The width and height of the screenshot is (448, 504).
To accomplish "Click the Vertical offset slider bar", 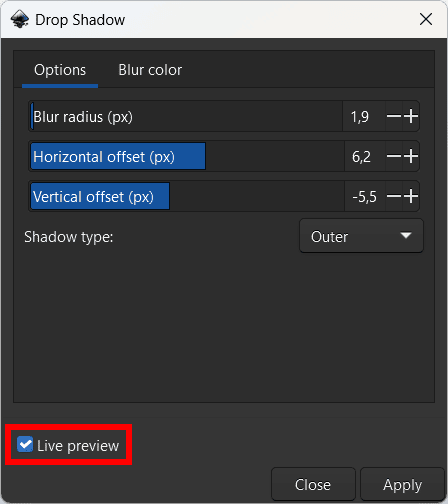I will click(x=187, y=196).
